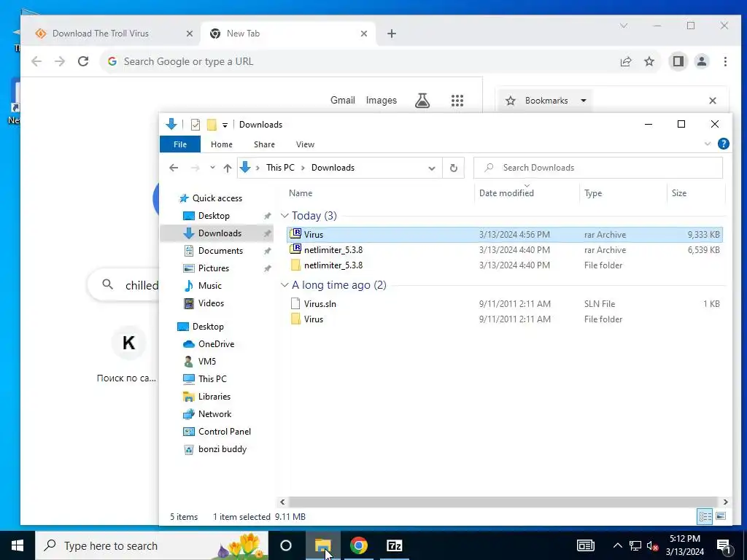Viewport: 747px width, 560px height.
Task: Go back in Chrome's toolbar
Action: pos(36,61)
